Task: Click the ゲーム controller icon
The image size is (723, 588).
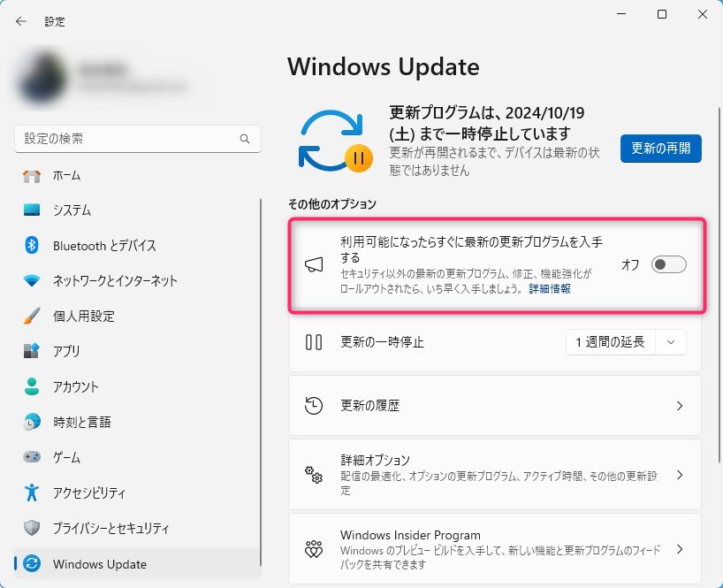Action: pyautogui.click(x=32, y=458)
